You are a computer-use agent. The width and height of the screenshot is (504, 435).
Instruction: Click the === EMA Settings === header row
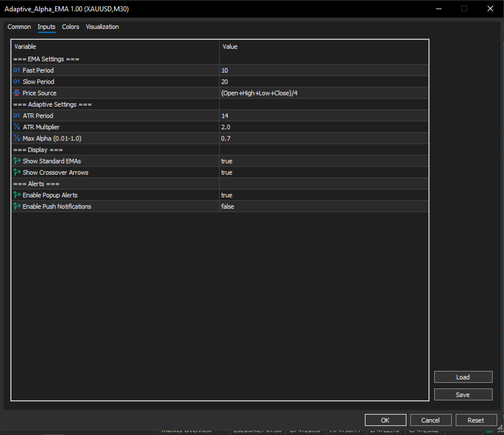(x=220, y=59)
